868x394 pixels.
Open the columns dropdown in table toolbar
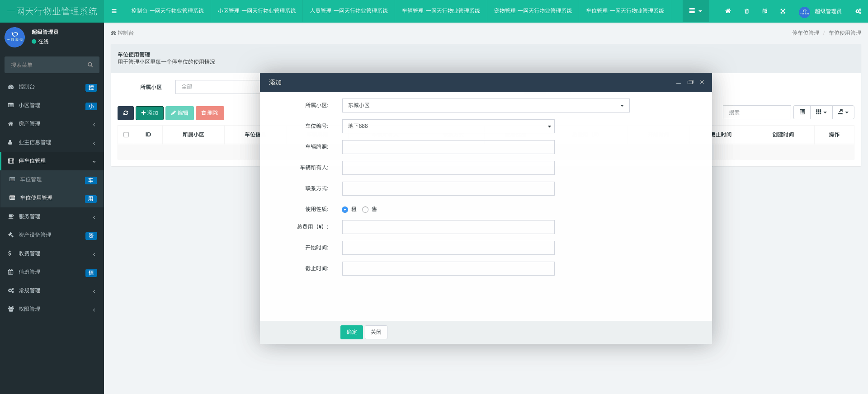(x=821, y=112)
